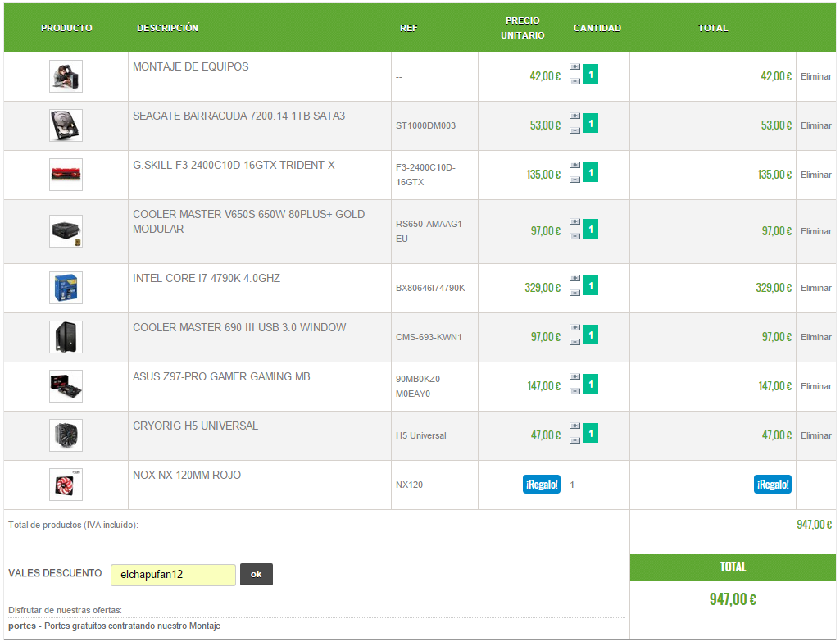Increase quantity for CRYORIG H5 UNIVERSAL
This screenshot has width=840, height=642.
point(574,426)
